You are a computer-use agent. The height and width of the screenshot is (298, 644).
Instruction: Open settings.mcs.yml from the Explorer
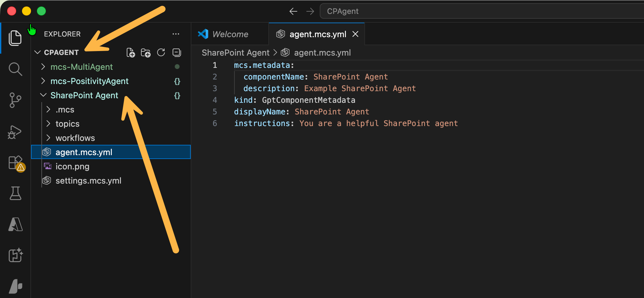[89, 180]
